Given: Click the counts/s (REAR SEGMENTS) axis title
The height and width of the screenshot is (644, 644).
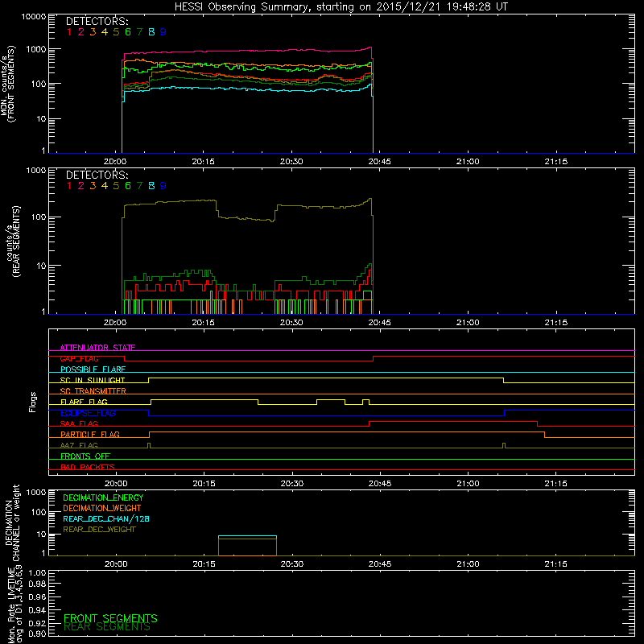Looking at the screenshot, I should (12, 241).
